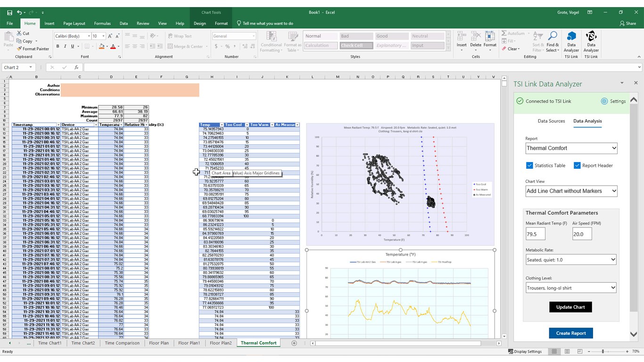Toggle Italic formatting
The width and height of the screenshot is (644, 362).
pyautogui.click(x=65, y=46)
